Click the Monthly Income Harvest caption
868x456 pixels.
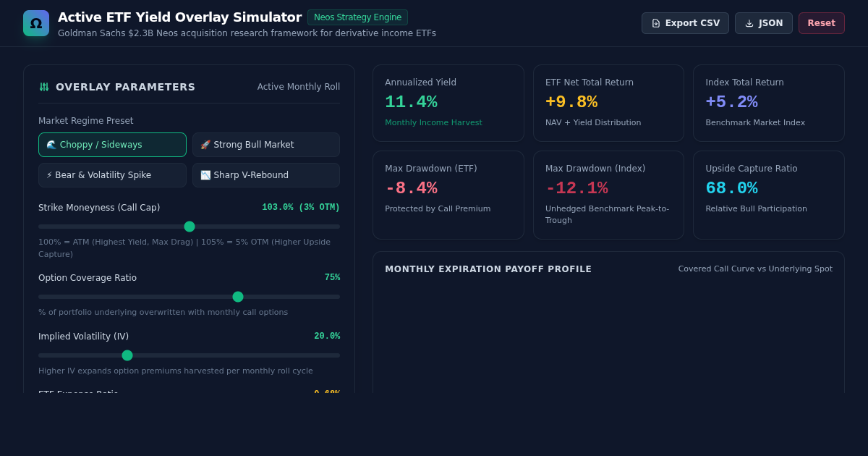pyautogui.click(x=433, y=123)
